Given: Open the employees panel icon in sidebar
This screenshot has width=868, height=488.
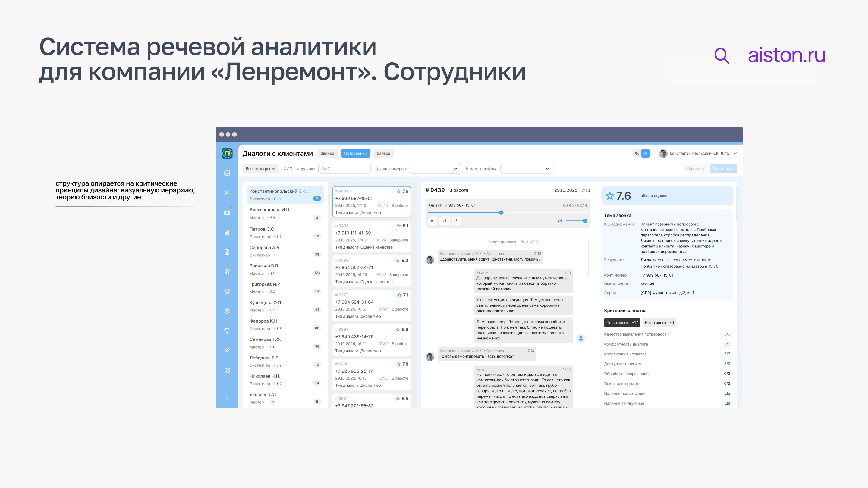Looking at the screenshot, I should tap(227, 193).
